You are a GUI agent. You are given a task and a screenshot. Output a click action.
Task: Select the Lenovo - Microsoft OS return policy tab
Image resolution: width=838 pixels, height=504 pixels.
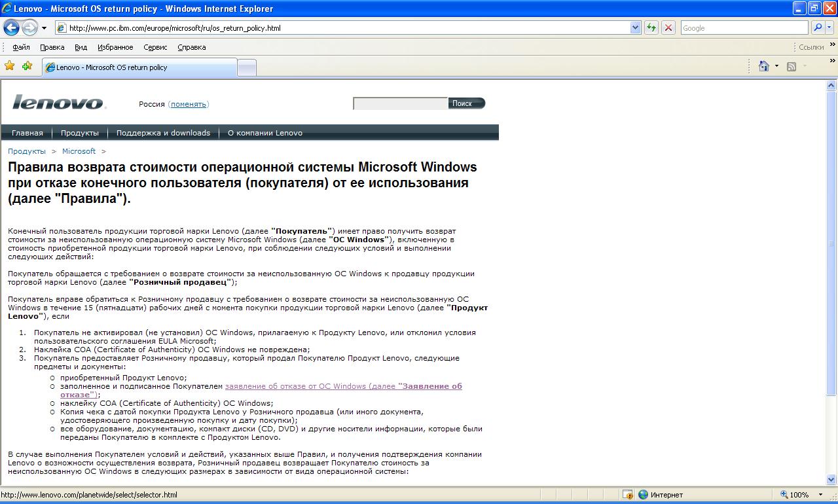(x=139, y=67)
